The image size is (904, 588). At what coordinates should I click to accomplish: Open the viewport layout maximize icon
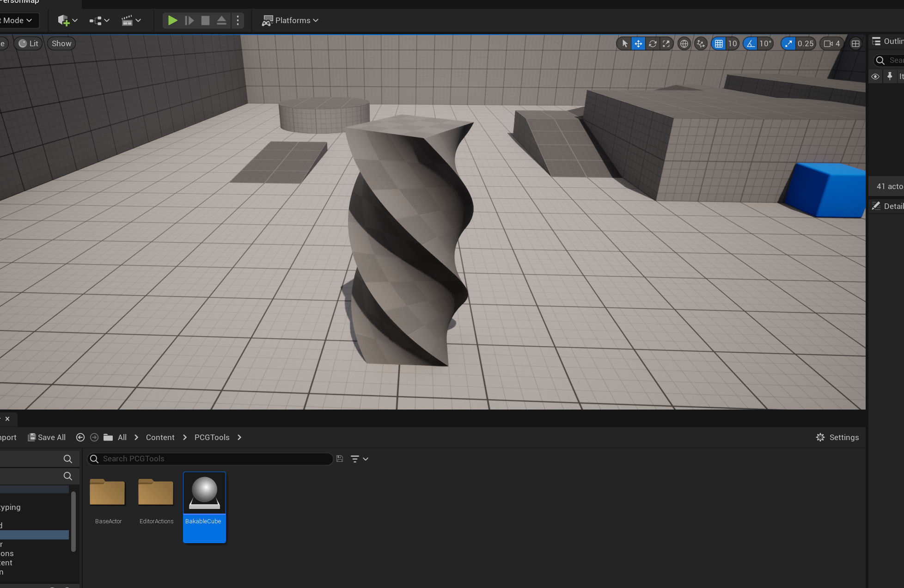855,43
